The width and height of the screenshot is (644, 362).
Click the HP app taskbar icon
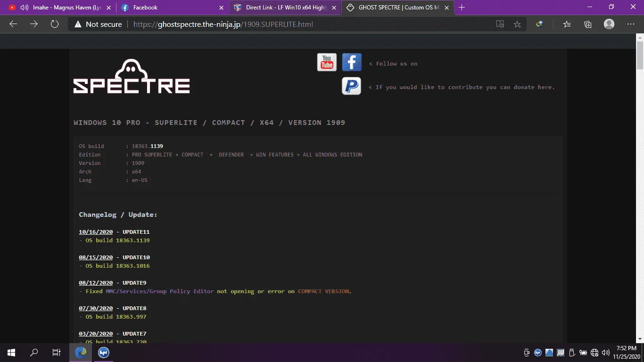[103, 353]
